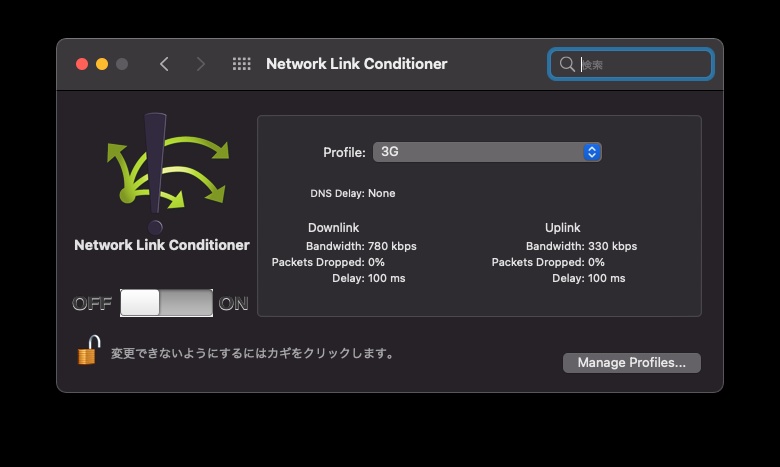Click Uplink Packets Dropped: 0%
The image size is (780, 467).
(548, 262)
